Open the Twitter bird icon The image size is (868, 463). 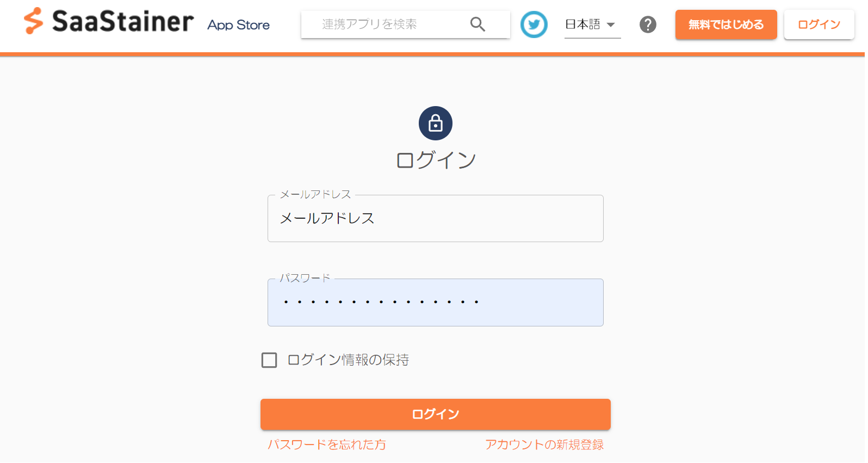534,24
